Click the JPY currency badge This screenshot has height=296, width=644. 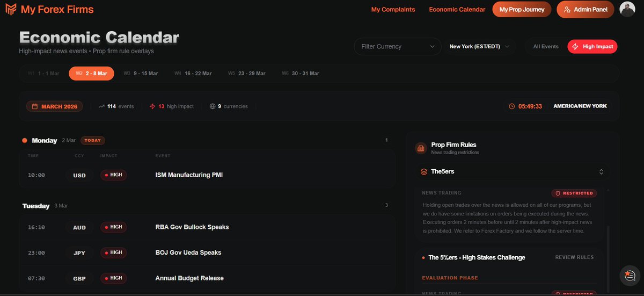point(79,252)
